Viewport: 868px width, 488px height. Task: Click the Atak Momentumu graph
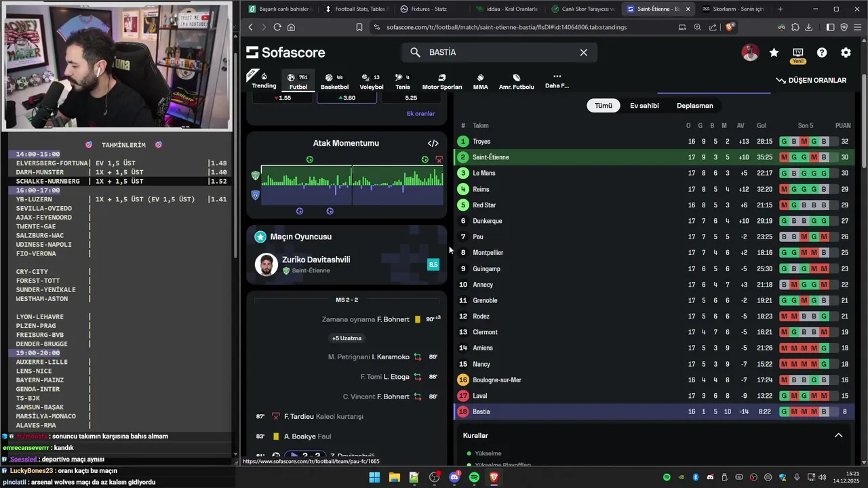coord(352,185)
